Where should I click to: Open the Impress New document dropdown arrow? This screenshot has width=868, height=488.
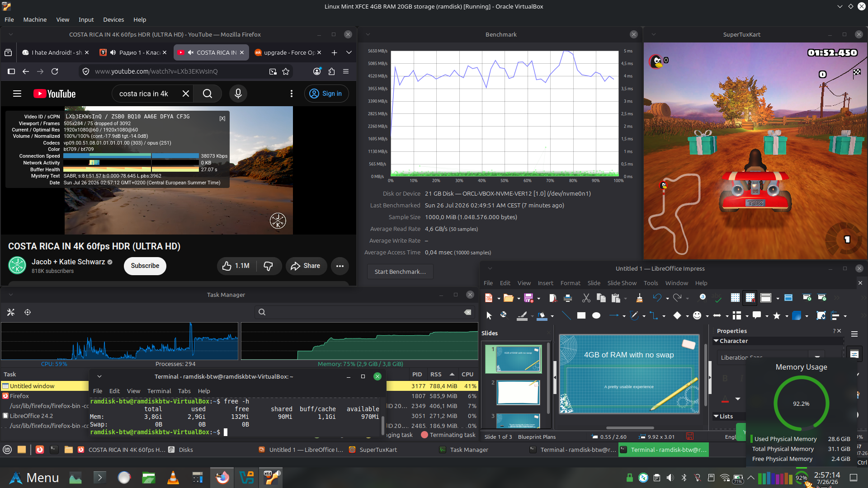click(499, 298)
